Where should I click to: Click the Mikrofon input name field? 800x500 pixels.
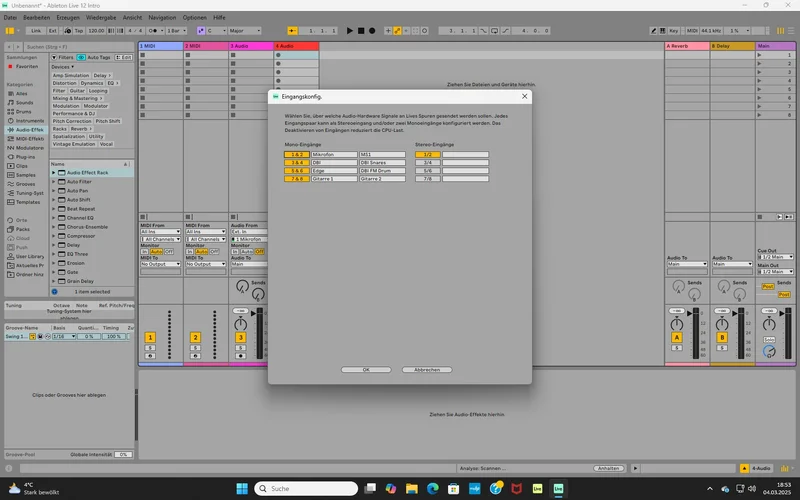click(334, 155)
